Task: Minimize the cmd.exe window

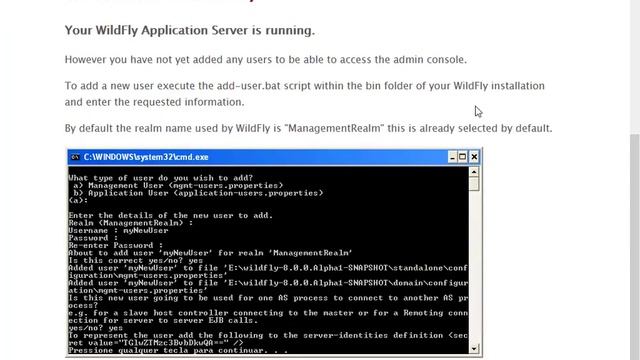Action: 452,157
